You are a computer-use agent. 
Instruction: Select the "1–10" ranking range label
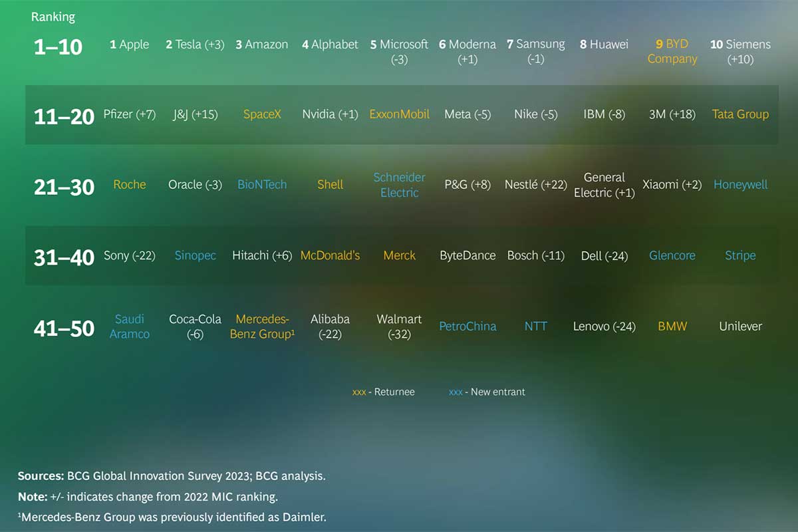coord(58,47)
